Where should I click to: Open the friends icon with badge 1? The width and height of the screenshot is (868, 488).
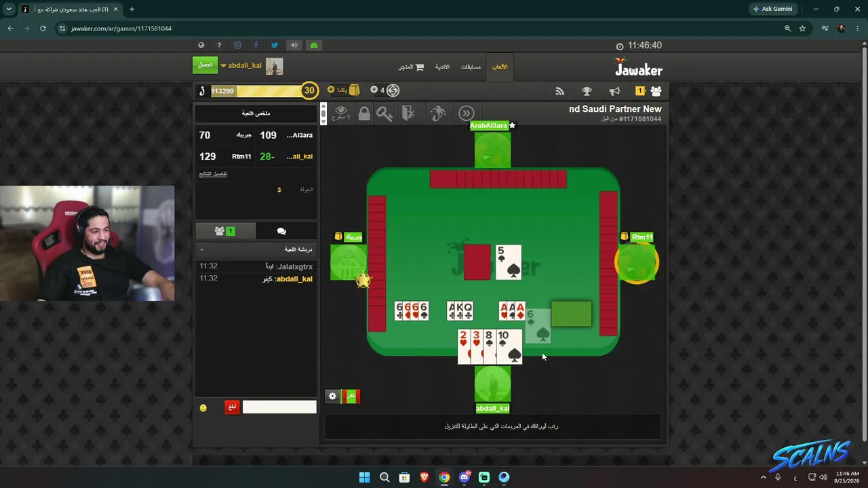pos(648,91)
